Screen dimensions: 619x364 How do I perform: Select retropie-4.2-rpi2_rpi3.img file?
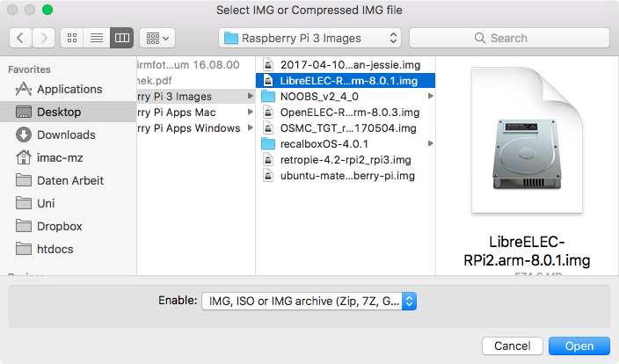tap(346, 159)
